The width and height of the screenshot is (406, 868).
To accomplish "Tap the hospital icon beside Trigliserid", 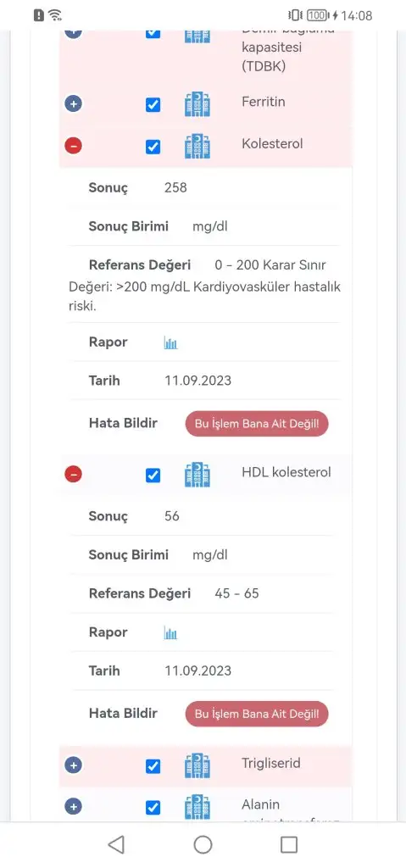I will pos(197,765).
